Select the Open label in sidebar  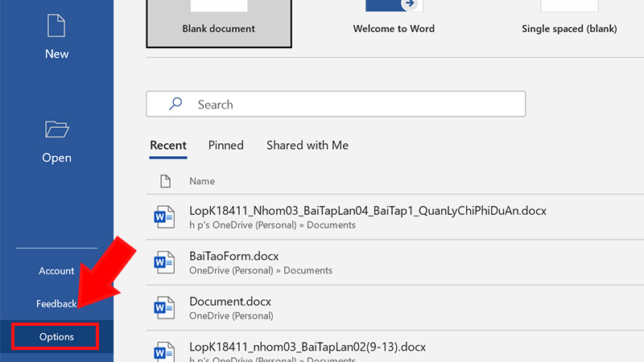[x=56, y=158]
